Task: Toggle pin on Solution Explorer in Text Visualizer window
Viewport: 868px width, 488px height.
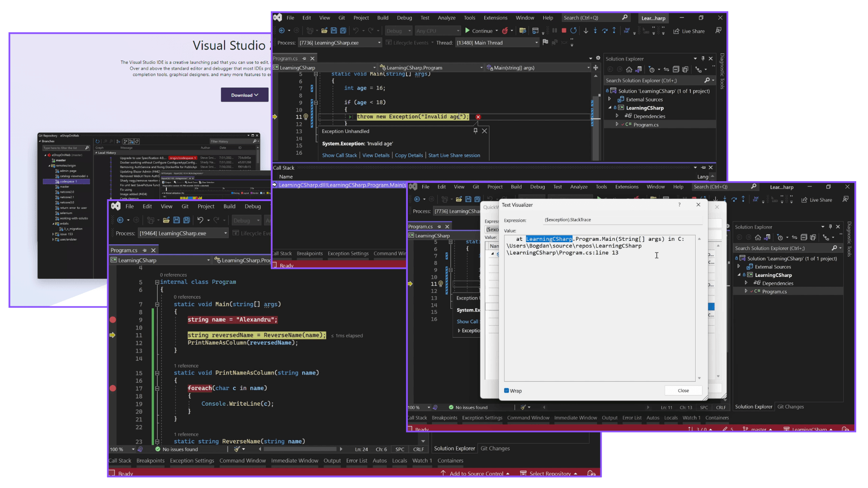Action: 830,227
